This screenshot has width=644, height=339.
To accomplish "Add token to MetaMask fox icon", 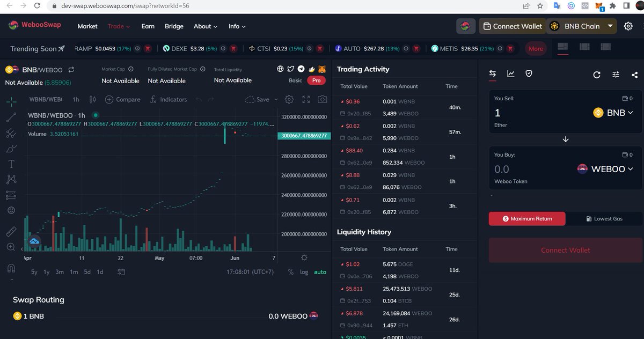I will point(321,69).
